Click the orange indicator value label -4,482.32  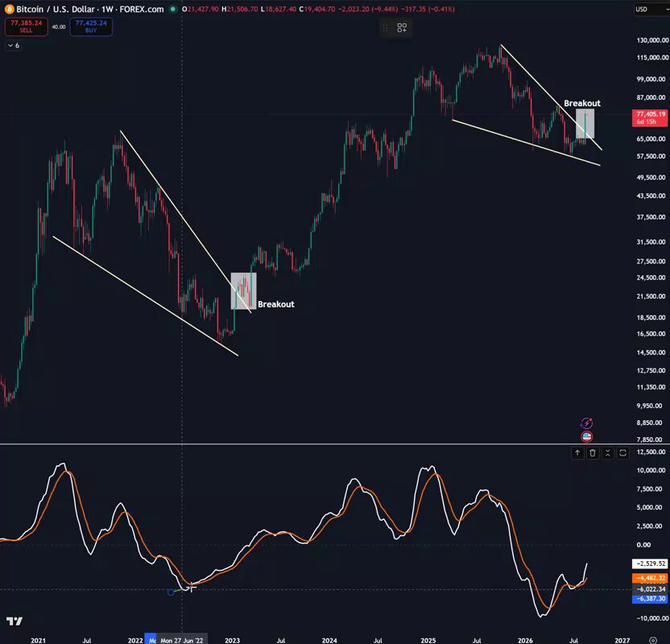650,578
